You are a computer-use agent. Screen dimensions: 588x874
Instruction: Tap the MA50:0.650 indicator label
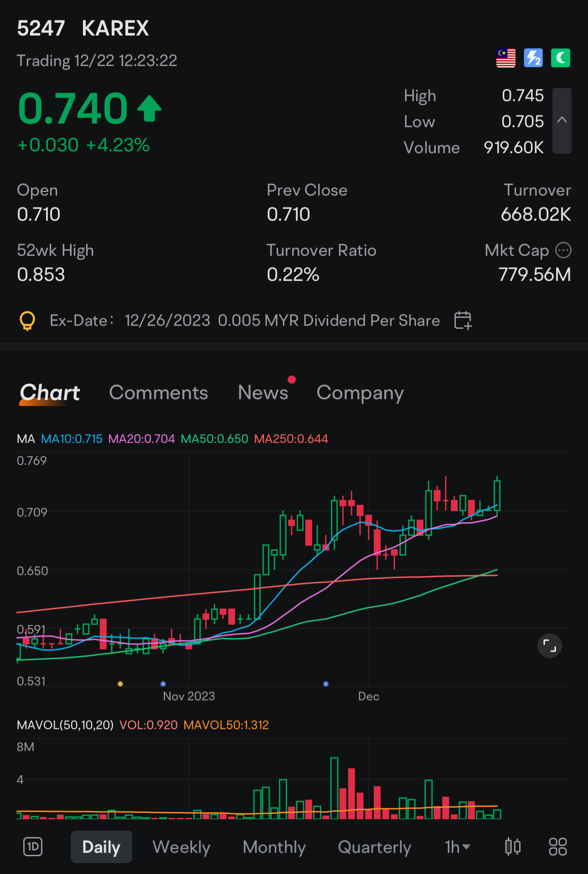tap(214, 439)
